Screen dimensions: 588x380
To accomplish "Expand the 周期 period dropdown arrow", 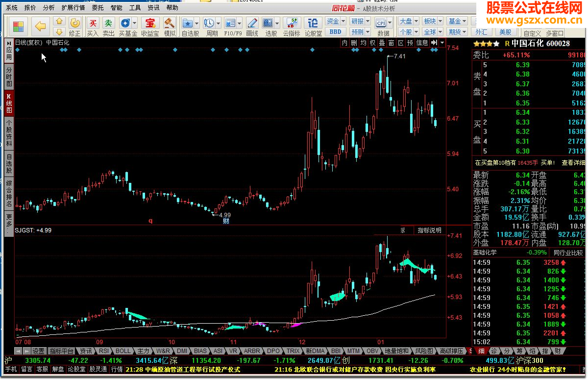I will point(218,23).
